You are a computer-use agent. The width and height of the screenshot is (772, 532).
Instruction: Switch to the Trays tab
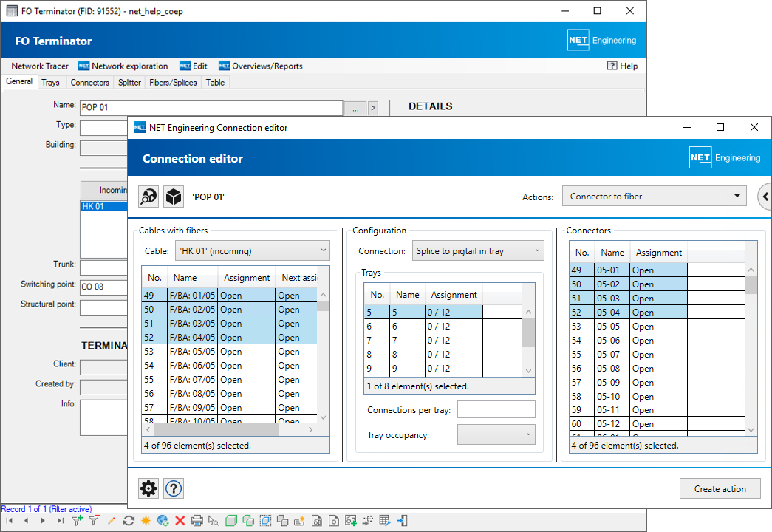tap(50, 82)
